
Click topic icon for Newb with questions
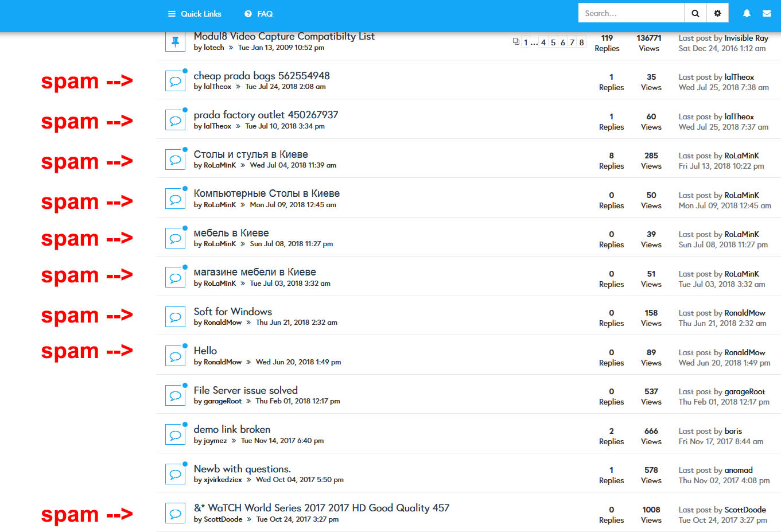175,474
